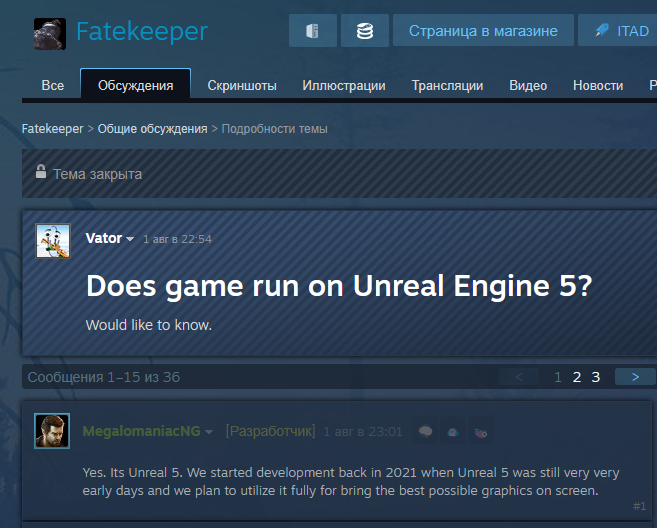Click page number 1 in pagination
The width and height of the screenshot is (657, 528).
pyautogui.click(x=558, y=377)
